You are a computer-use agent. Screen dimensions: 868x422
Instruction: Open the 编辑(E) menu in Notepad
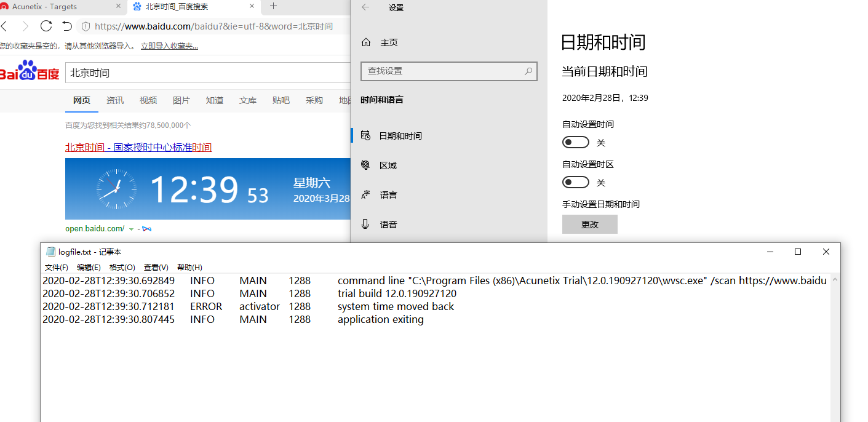(89, 268)
